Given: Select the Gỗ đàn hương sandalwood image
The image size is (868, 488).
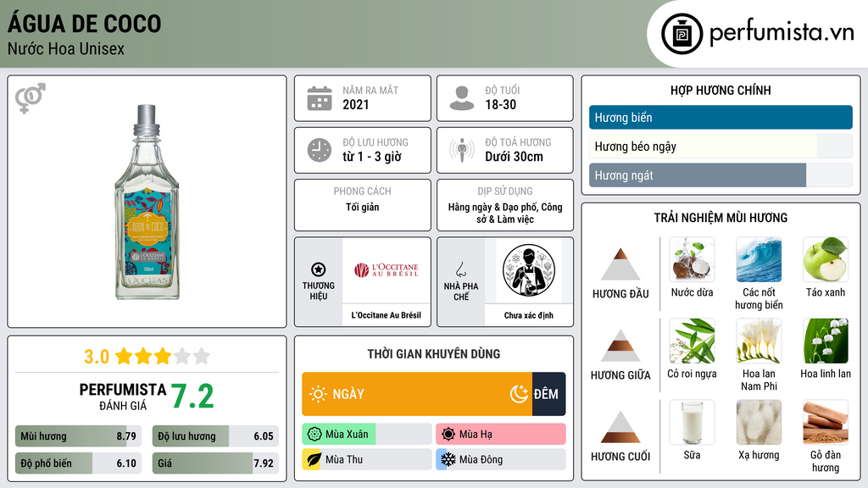Looking at the screenshot, I should [826, 422].
